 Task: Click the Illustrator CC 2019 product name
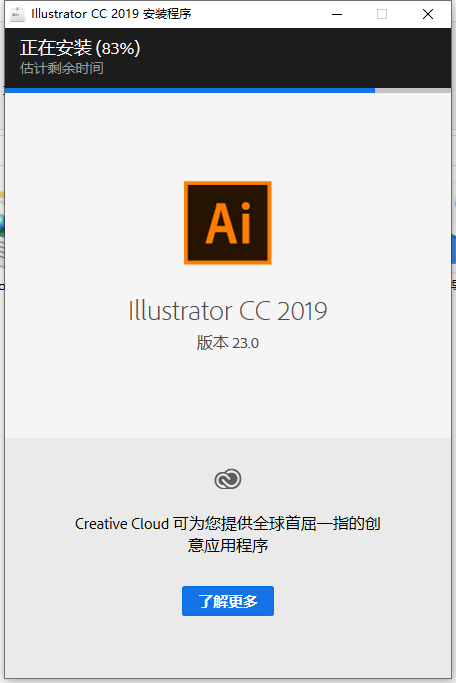coord(228,311)
